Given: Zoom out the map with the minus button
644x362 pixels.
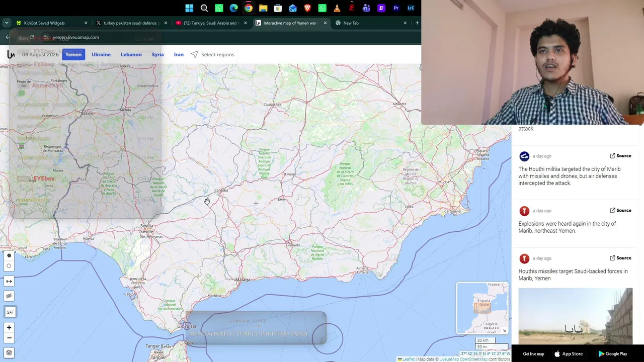Looking at the screenshot, I should click(x=9, y=338).
